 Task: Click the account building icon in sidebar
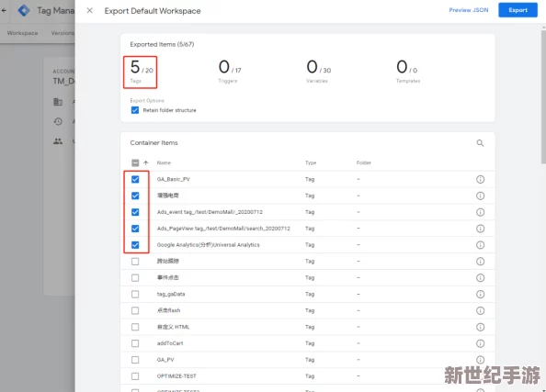tap(58, 102)
